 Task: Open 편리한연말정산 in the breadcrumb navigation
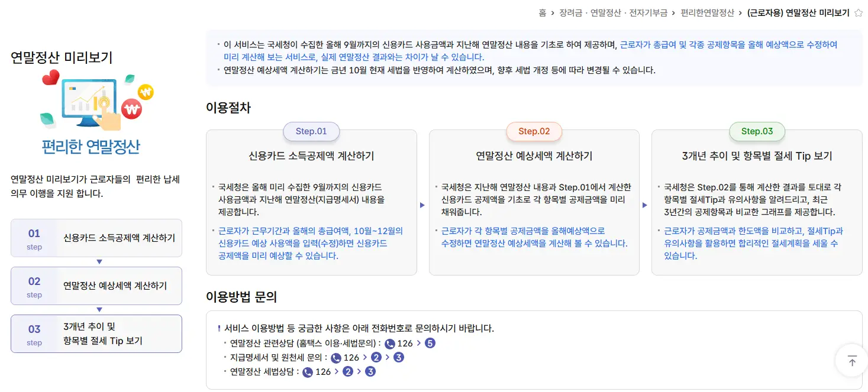click(708, 13)
